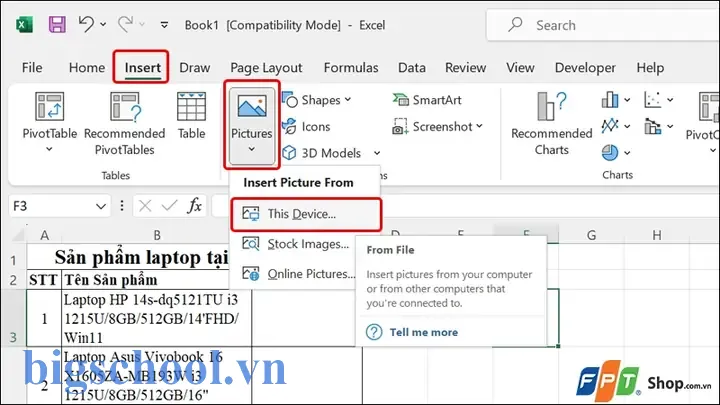The height and width of the screenshot is (405, 720).
Task: Choose Stock Images from picture menu
Action: pyautogui.click(x=295, y=244)
